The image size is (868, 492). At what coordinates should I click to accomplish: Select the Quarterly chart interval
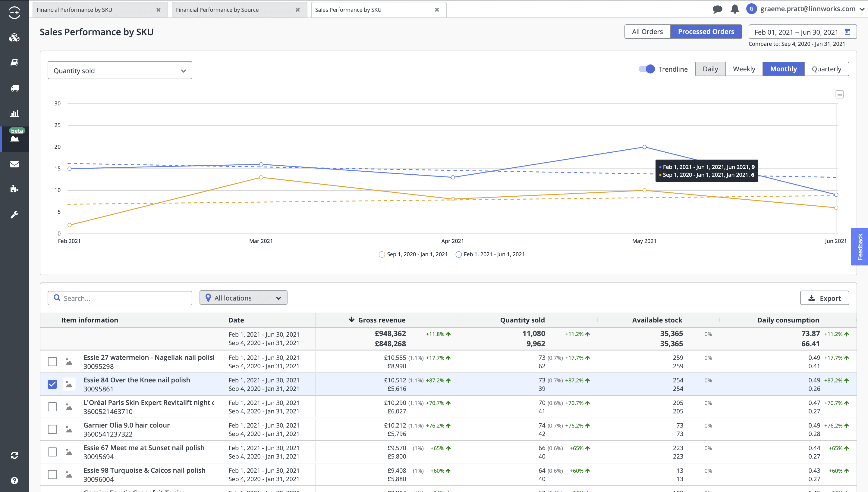[x=826, y=69]
